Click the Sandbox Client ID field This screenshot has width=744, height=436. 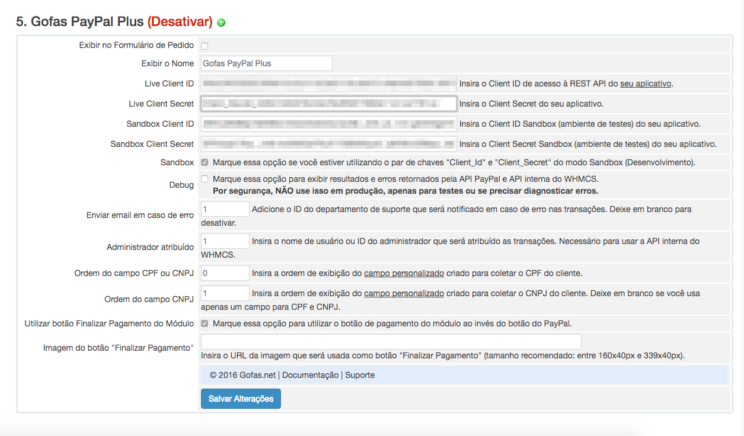(328, 124)
